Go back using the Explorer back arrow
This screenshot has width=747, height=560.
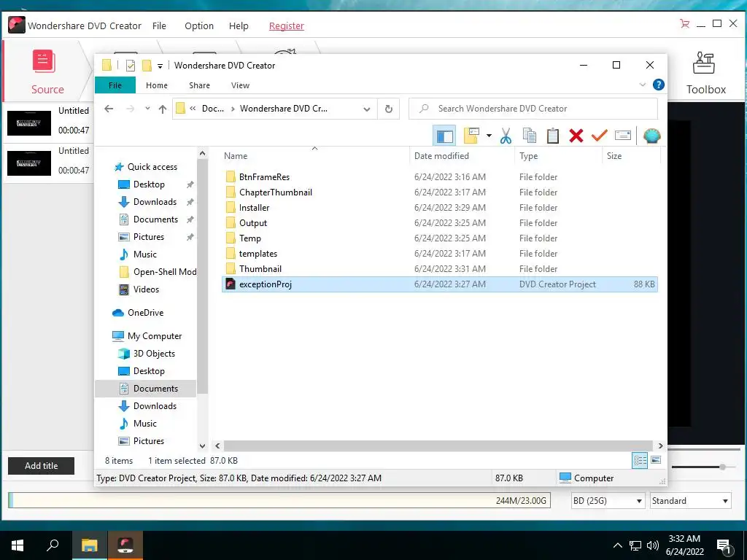click(x=109, y=109)
